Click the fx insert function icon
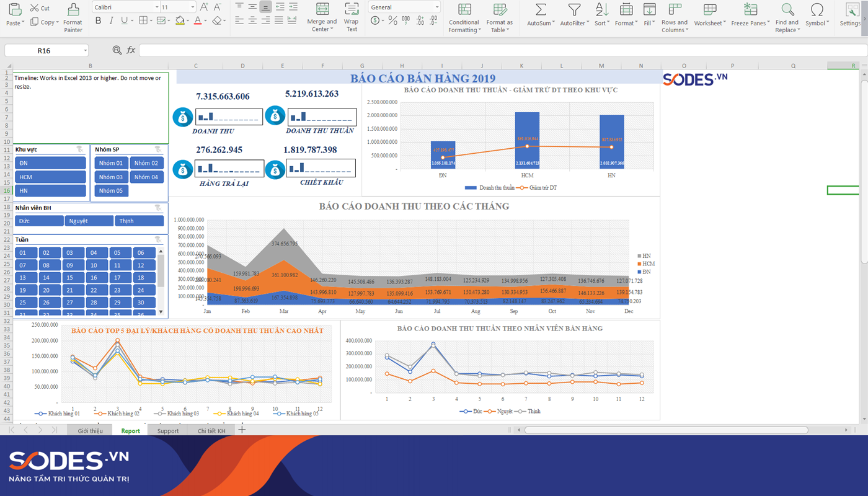The height and width of the screenshot is (496, 868). pyautogui.click(x=131, y=50)
